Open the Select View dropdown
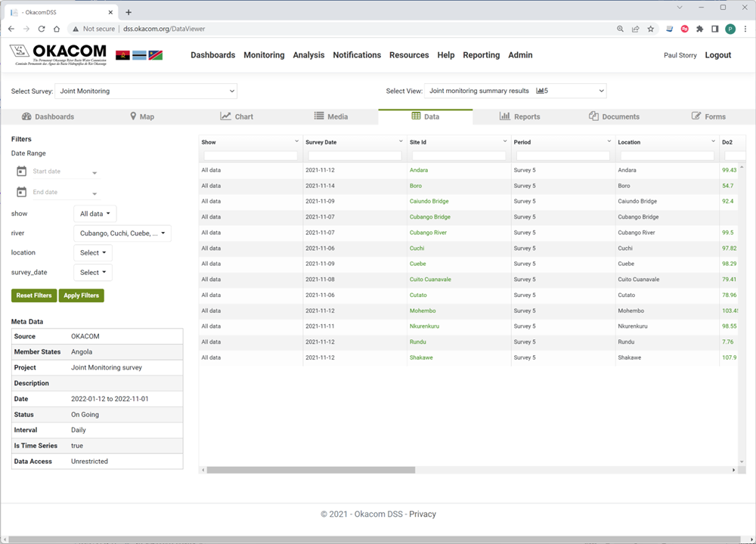Viewport: 756px width, 544px height. (x=515, y=91)
